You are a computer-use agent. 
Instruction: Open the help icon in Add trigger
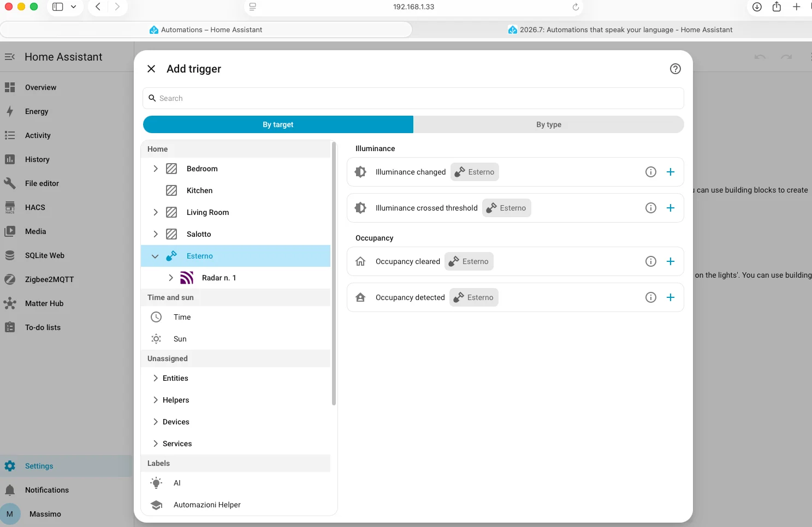(675, 69)
